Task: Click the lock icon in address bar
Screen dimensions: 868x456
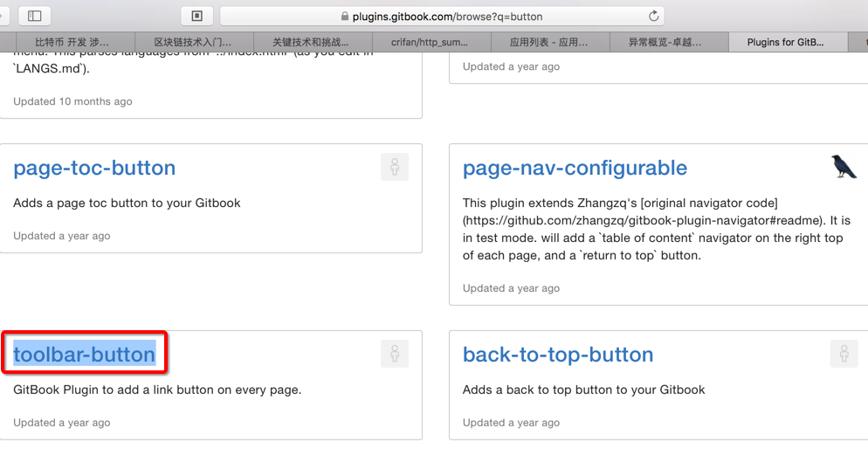Action: tap(345, 17)
